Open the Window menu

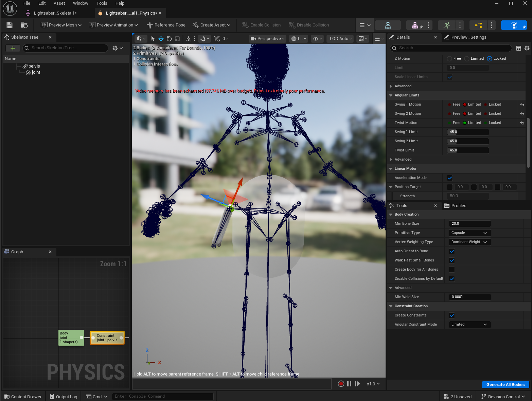(81, 3)
